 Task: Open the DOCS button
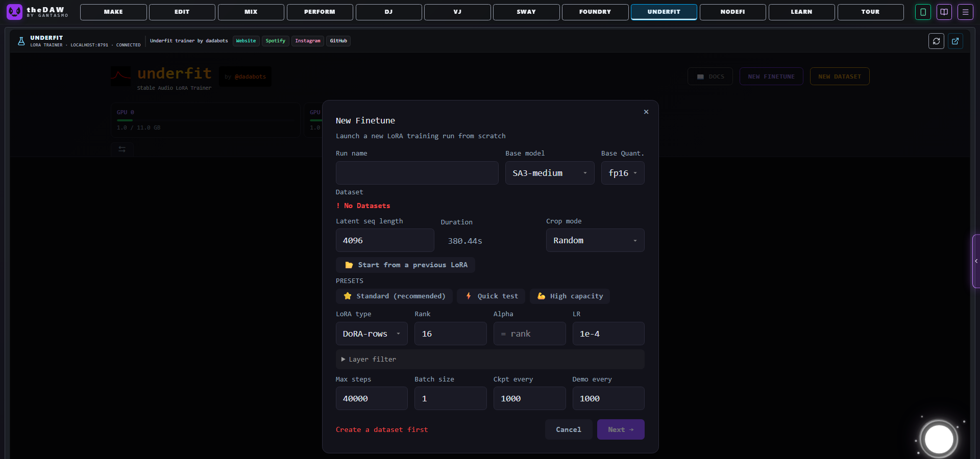[x=710, y=76]
